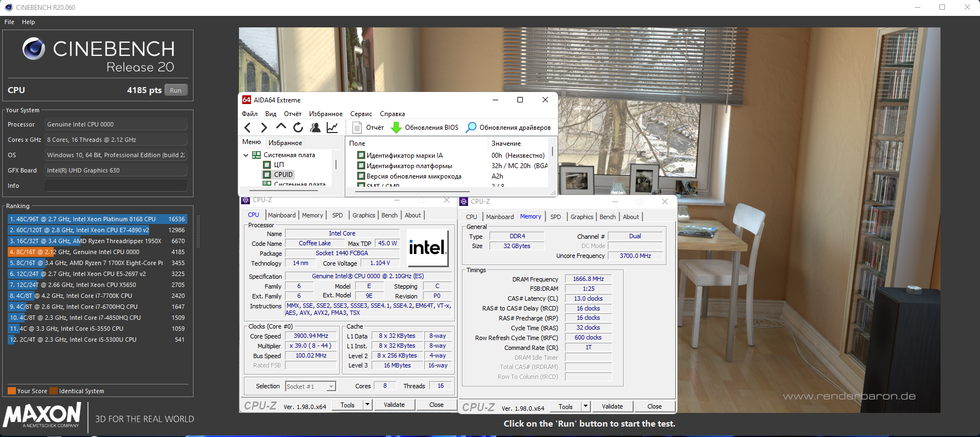Open the Tools dropdown arrow in the right CPU-Z window
The width and height of the screenshot is (980, 437).
pos(585,406)
